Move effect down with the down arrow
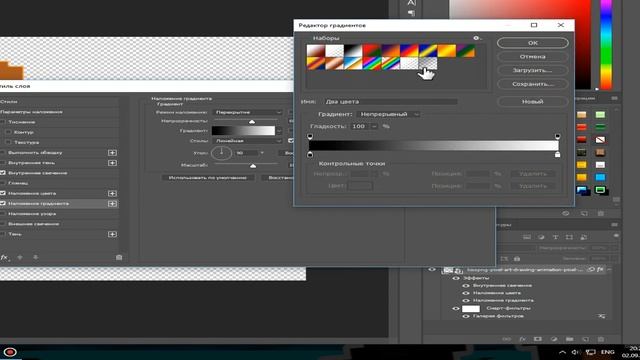640x360 pixels. pos(36,258)
